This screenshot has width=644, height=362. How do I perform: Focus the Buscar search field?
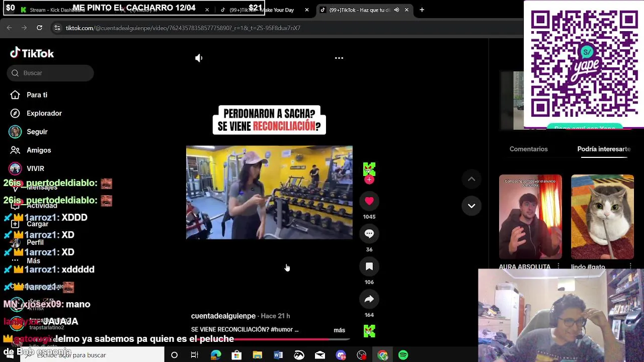[x=50, y=73]
